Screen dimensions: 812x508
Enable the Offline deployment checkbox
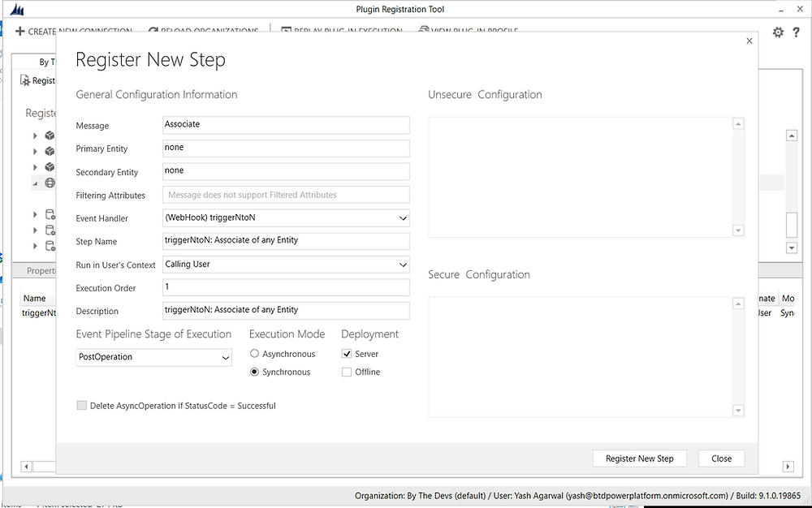pyautogui.click(x=347, y=372)
